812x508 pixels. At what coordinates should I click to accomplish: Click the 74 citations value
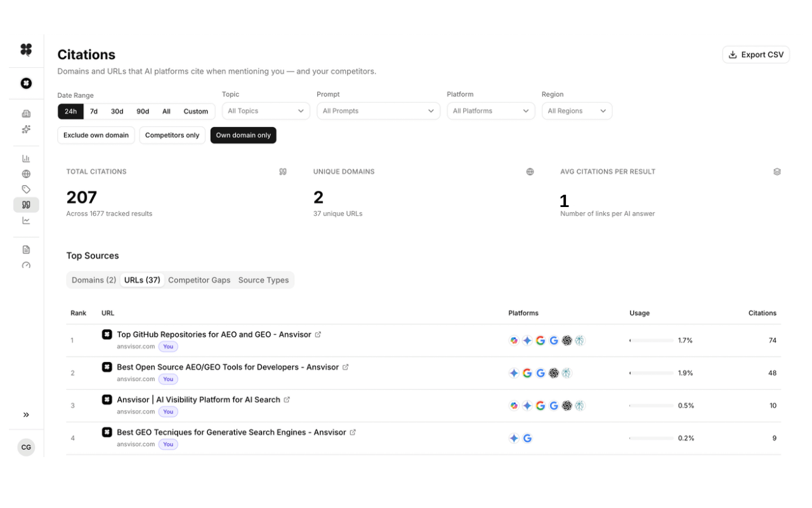pos(773,340)
